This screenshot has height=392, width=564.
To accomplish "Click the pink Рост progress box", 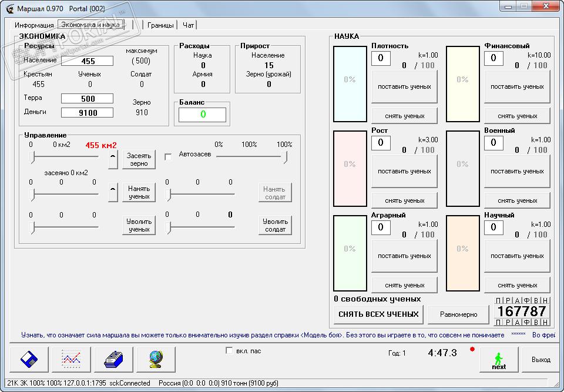I will coord(350,169).
